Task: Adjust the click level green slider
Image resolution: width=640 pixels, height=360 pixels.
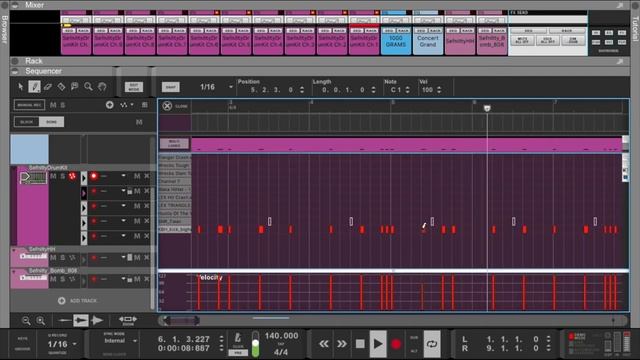Action: 256,345
